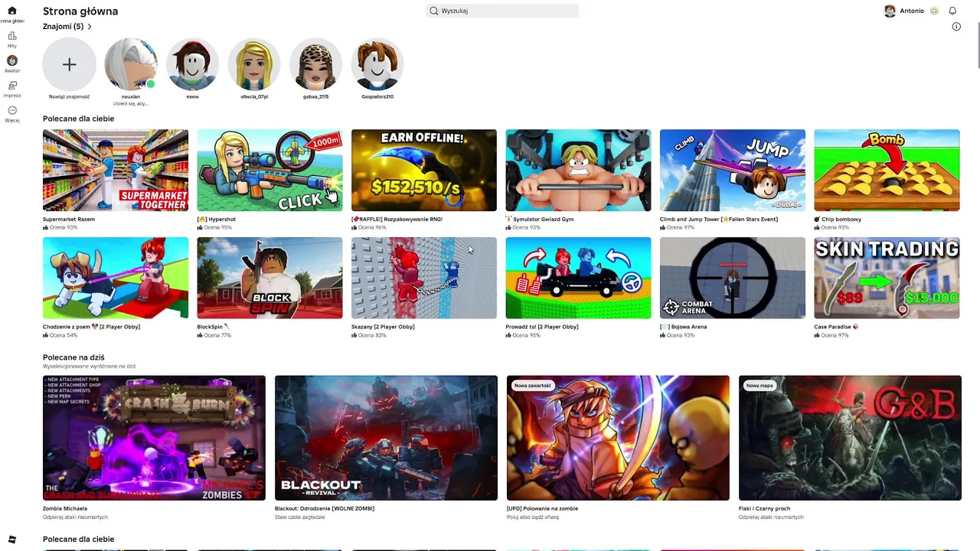Open friend neuxian's avatar

click(x=131, y=64)
